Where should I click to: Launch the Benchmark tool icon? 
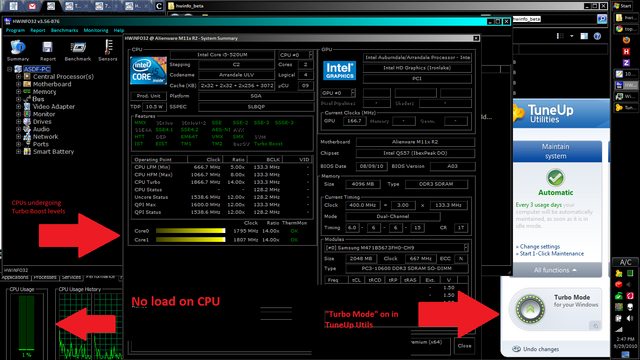click(x=78, y=48)
